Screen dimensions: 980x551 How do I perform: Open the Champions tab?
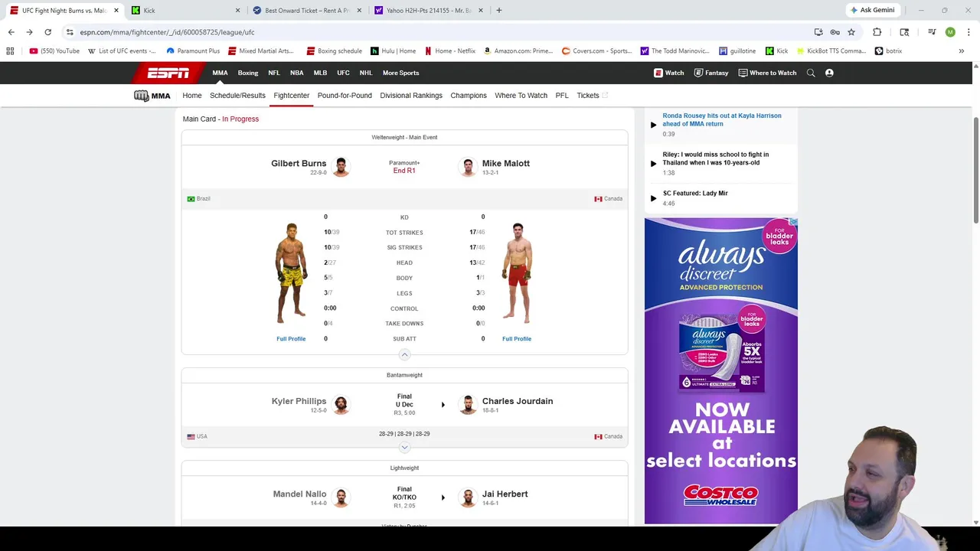pos(469,96)
